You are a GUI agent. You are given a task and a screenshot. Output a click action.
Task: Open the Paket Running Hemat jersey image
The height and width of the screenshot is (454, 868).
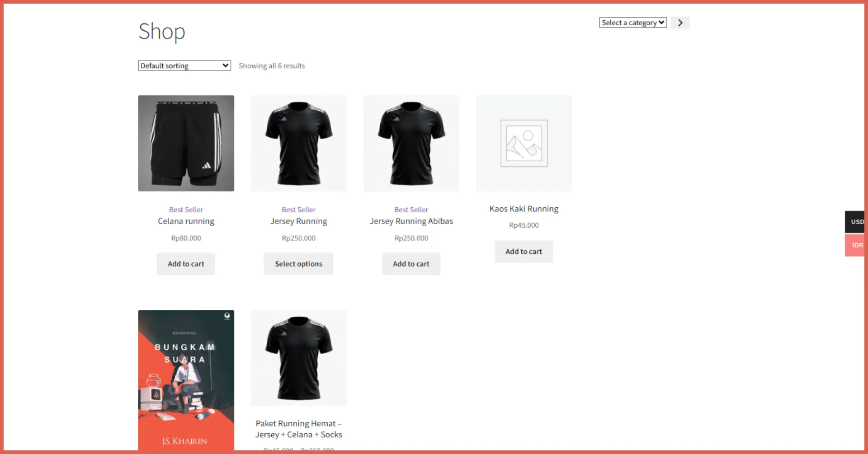pyautogui.click(x=298, y=358)
